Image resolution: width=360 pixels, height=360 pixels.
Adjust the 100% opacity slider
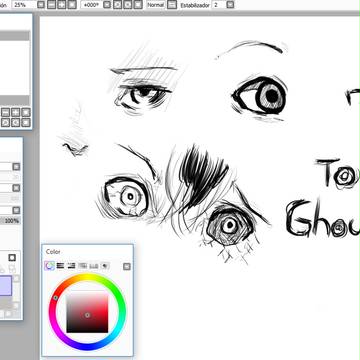[10, 221]
